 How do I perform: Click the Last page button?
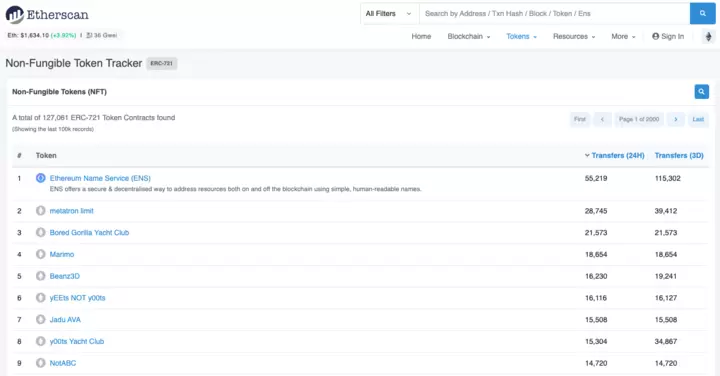(698, 119)
